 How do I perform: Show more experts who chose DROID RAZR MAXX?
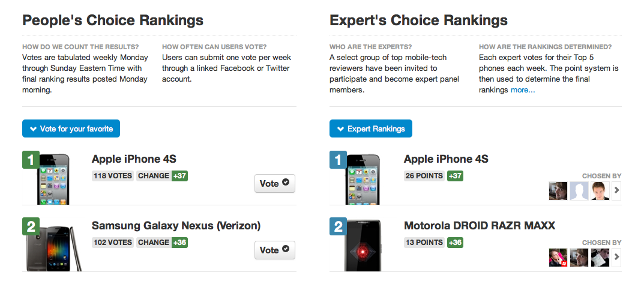(616, 258)
